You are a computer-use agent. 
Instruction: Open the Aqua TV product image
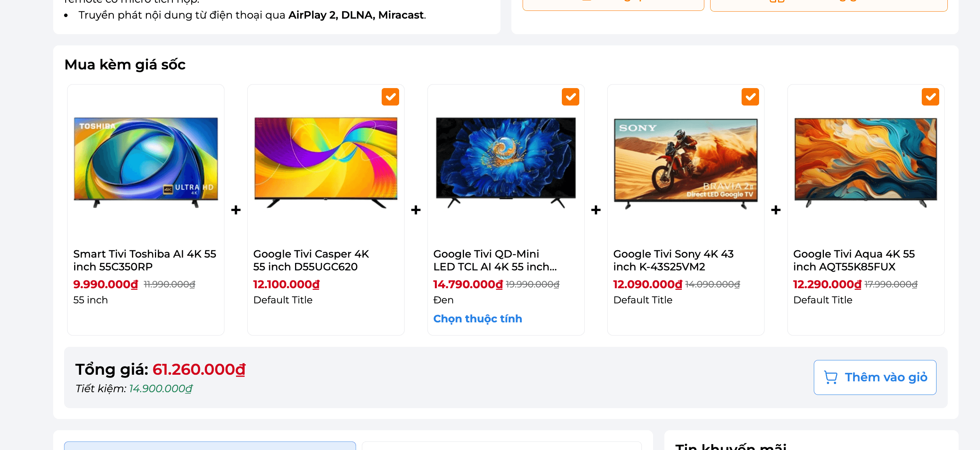tap(866, 162)
